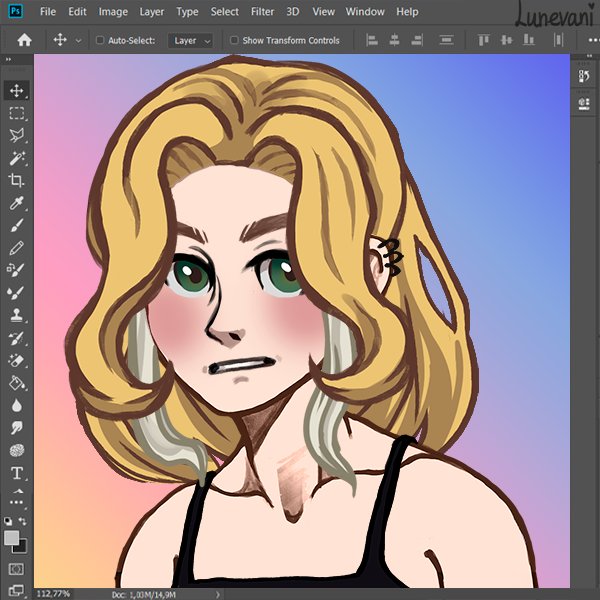This screenshot has width=600, height=600.
Task: Open the Filter menu
Action: 262,12
